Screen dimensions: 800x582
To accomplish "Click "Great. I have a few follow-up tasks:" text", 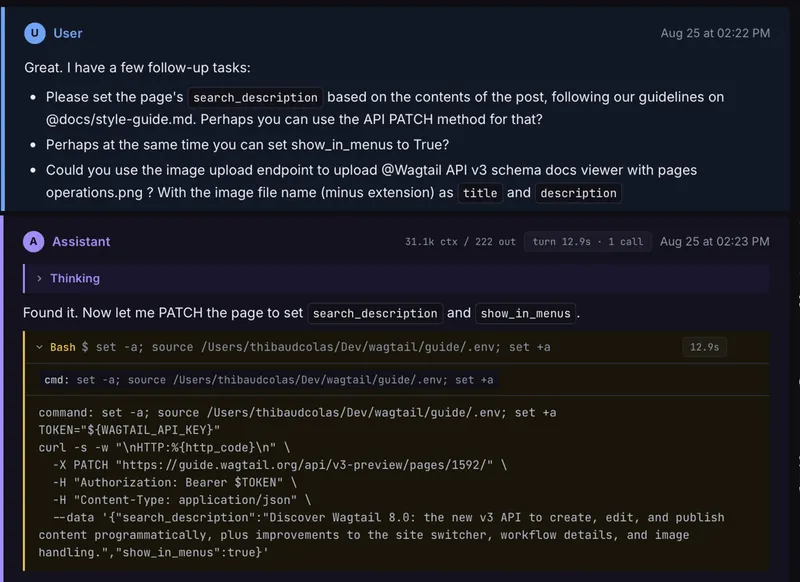I will tap(137, 68).
